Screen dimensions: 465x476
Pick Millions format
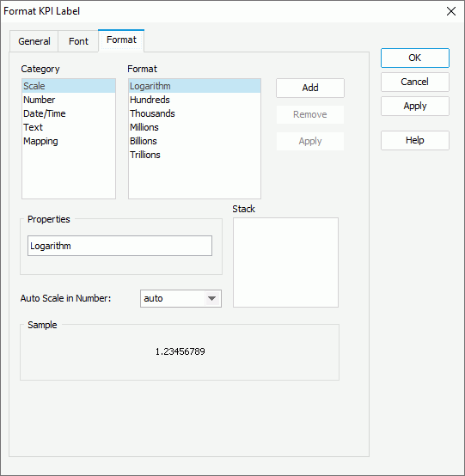point(194,127)
